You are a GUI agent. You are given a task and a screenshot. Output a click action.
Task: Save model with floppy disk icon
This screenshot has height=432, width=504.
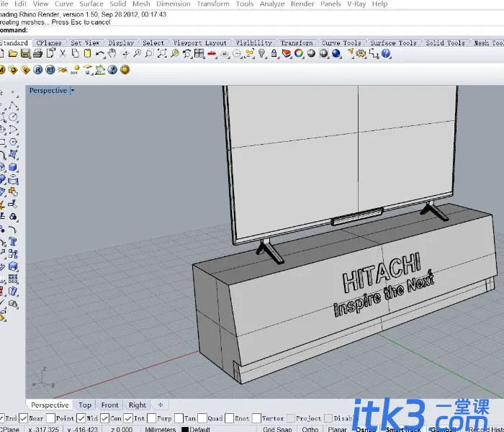25,54
